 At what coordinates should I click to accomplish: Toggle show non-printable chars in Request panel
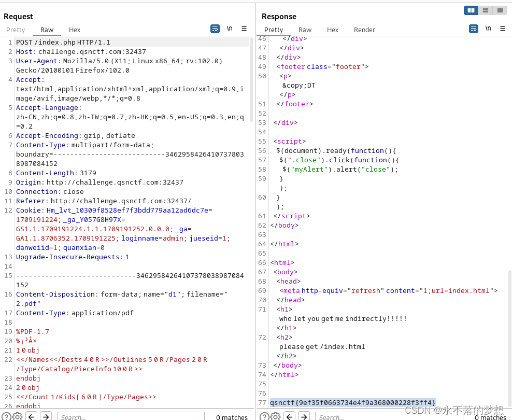coord(230,29)
